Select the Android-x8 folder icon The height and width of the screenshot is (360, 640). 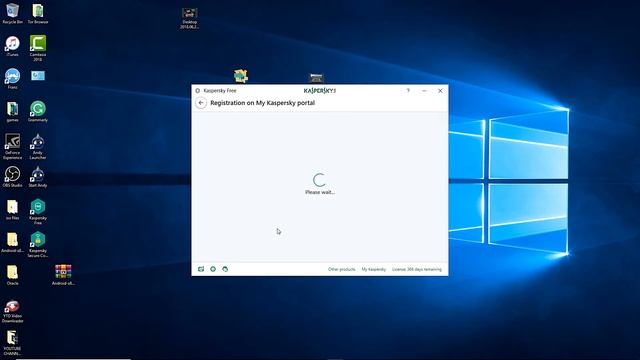pyautogui.click(x=12, y=242)
